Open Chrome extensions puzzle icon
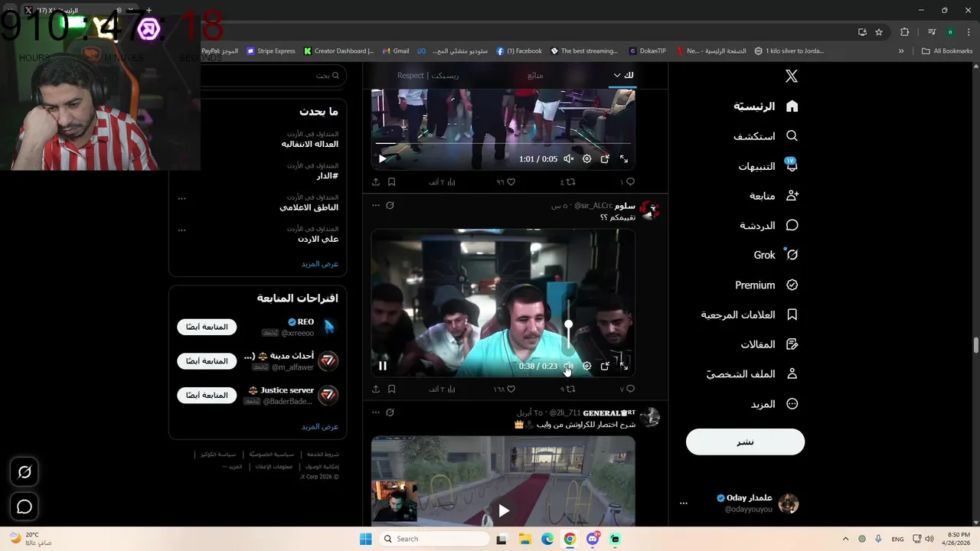 pyautogui.click(x=905, y=32)
